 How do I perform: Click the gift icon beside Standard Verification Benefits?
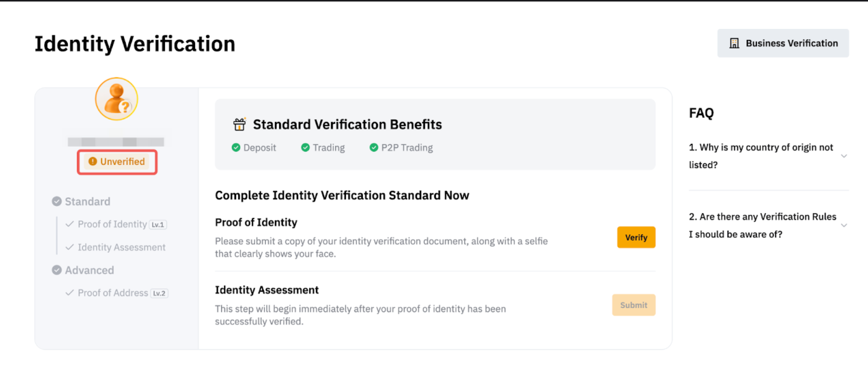[x=239, y=125]
